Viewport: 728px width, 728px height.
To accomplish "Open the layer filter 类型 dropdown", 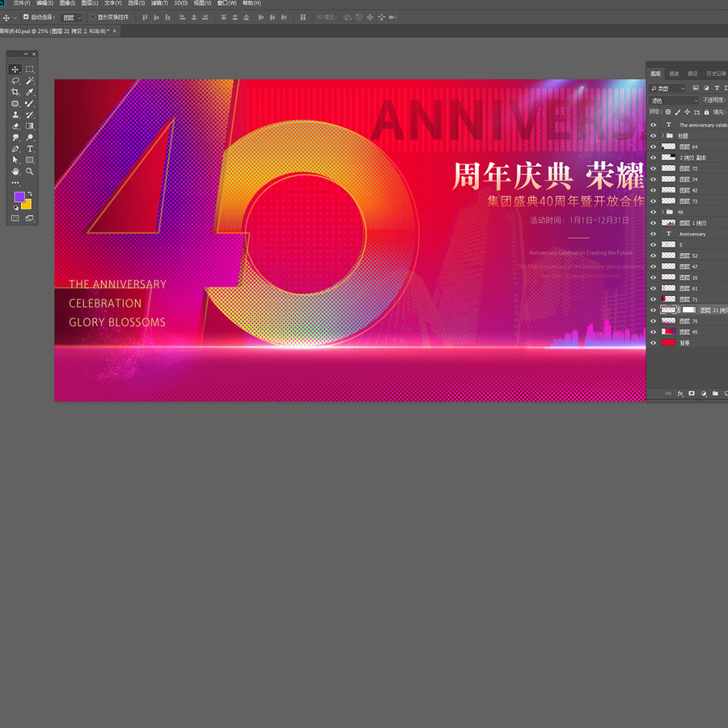I will click(667, 88).
